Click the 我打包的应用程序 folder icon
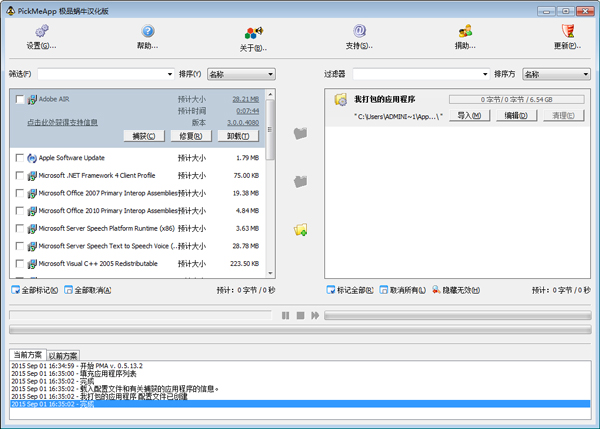Viewport: 600px width, 429px height. [341, 100]
